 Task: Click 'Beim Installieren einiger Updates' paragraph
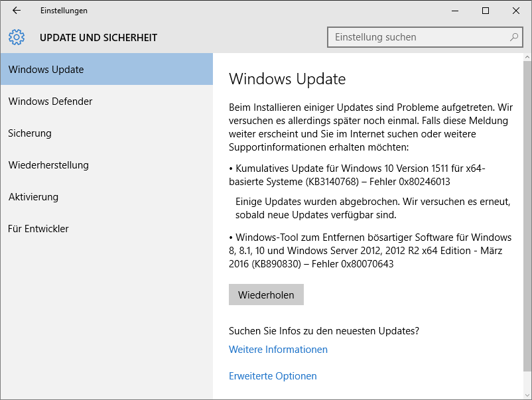[371, 127]
